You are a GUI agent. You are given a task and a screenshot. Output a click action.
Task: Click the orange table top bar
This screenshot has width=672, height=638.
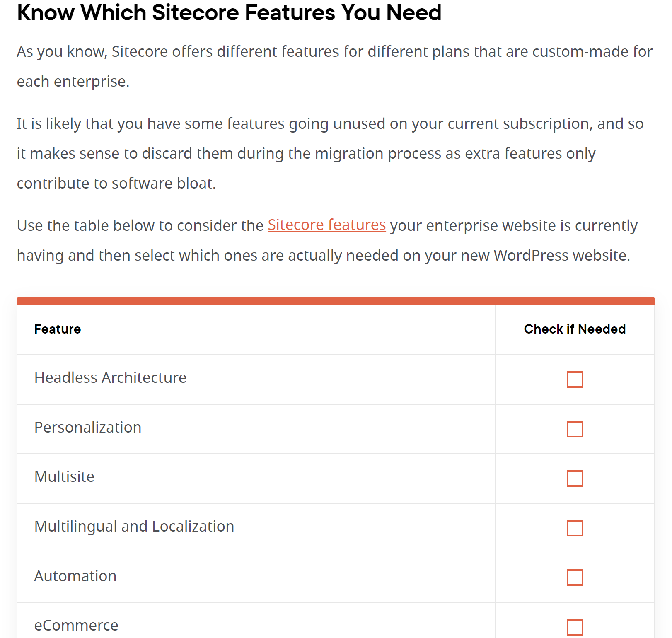336,301
